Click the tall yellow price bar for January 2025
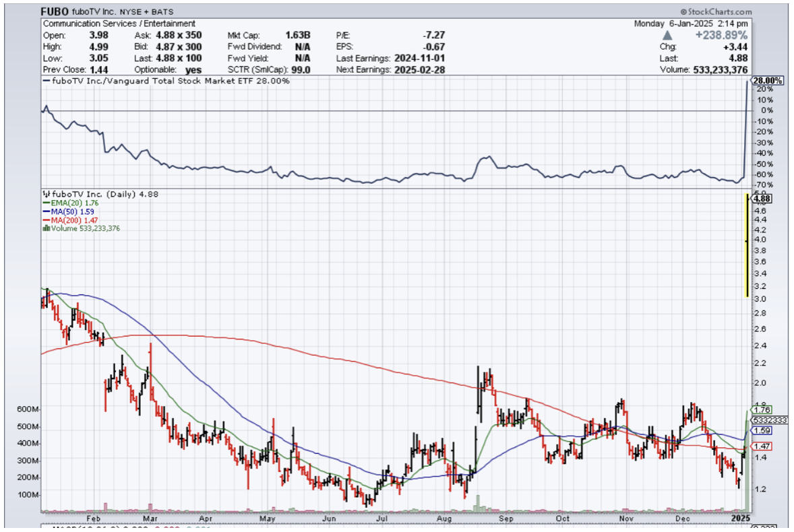The width and height of the screenshot is (794, 532). pos(746,246)
